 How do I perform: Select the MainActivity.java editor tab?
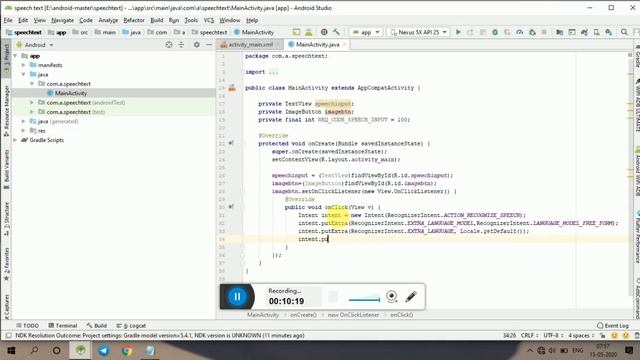(x=317, y=44)
